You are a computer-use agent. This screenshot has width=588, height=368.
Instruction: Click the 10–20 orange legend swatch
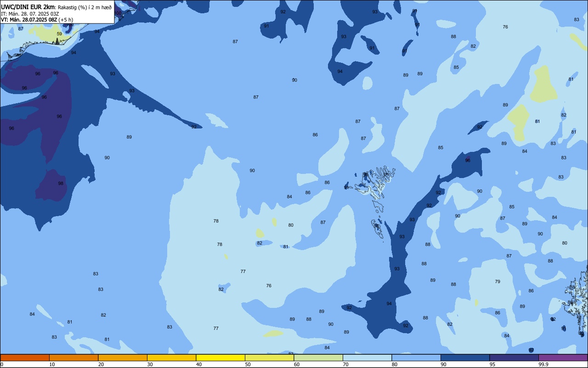(73, 358)
